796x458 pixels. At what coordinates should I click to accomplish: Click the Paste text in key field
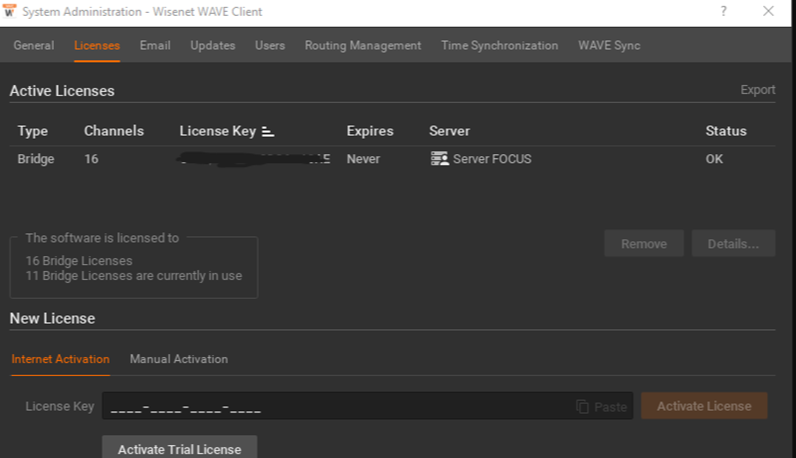coord(610,407)
